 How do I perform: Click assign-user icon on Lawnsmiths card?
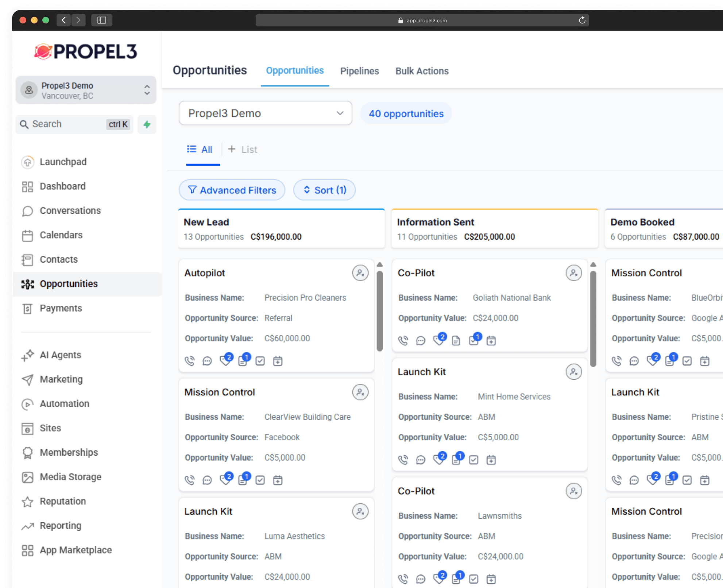click(573, 491)
